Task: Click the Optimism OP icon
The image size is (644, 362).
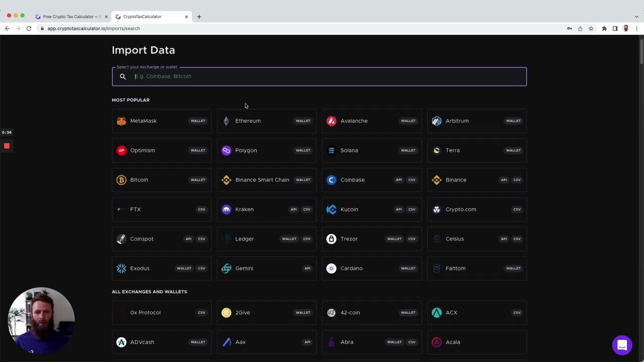Action: (x=121, y=150)
